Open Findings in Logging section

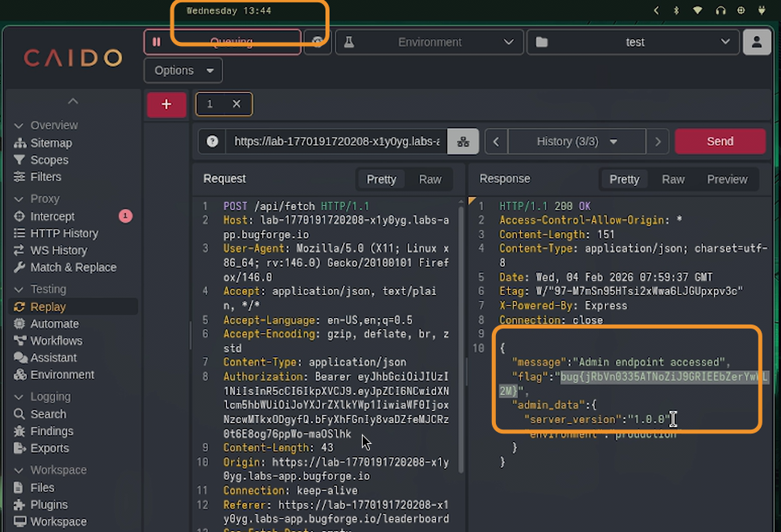(52, 431)
